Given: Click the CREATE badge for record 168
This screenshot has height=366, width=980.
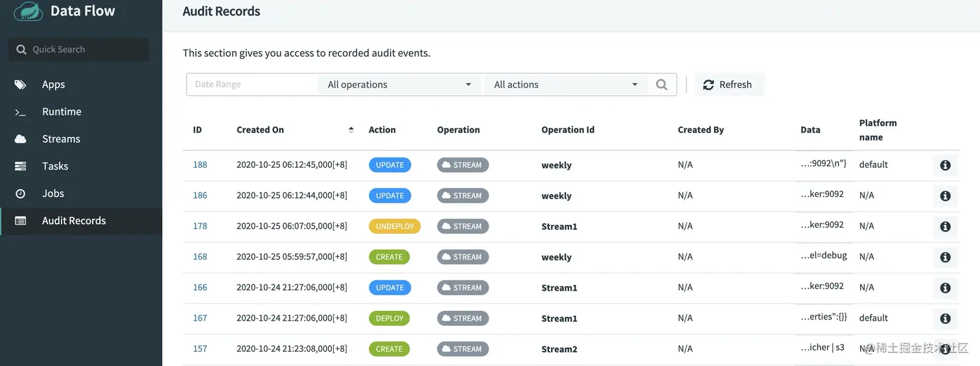Looking at the screenshot, I should 389,257.
